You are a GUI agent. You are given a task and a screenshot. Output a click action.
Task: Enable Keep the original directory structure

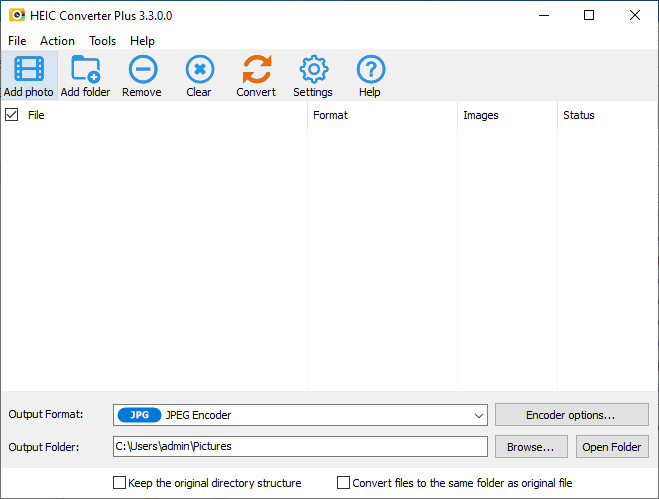(x=119, y=482)
